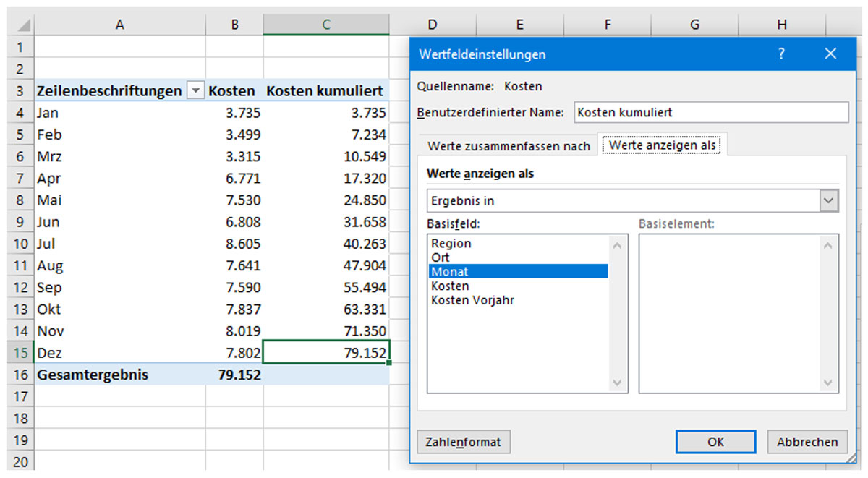Cancel the dialog with Abbrechen
This screenshot has width=868, height=478.
pos(807,441)
